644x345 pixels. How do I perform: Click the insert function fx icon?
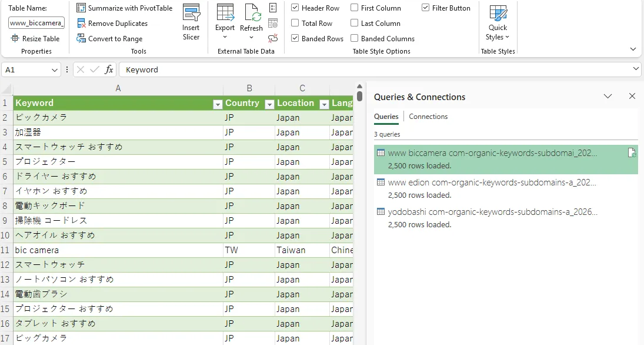tap(109, 69)
